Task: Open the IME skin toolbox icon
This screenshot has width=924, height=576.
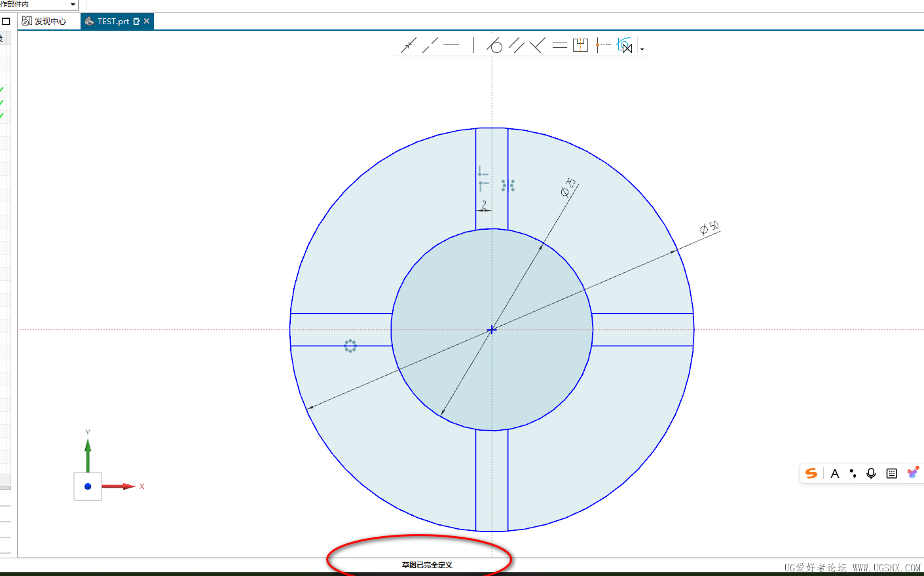Action: [912, 473]
